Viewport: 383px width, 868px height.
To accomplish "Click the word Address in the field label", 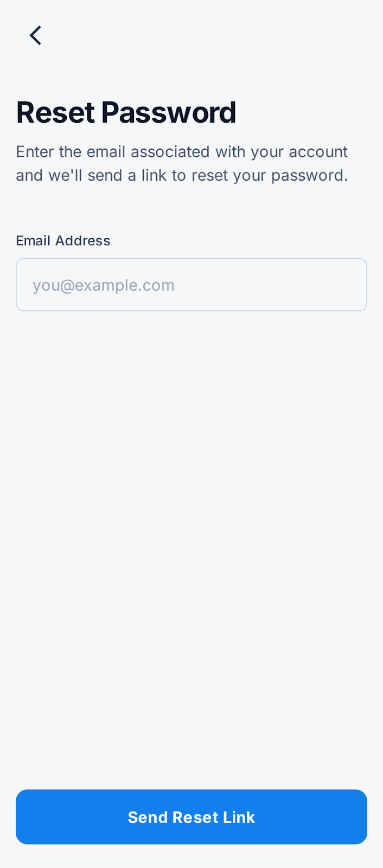I will click(x=83, y=241).
